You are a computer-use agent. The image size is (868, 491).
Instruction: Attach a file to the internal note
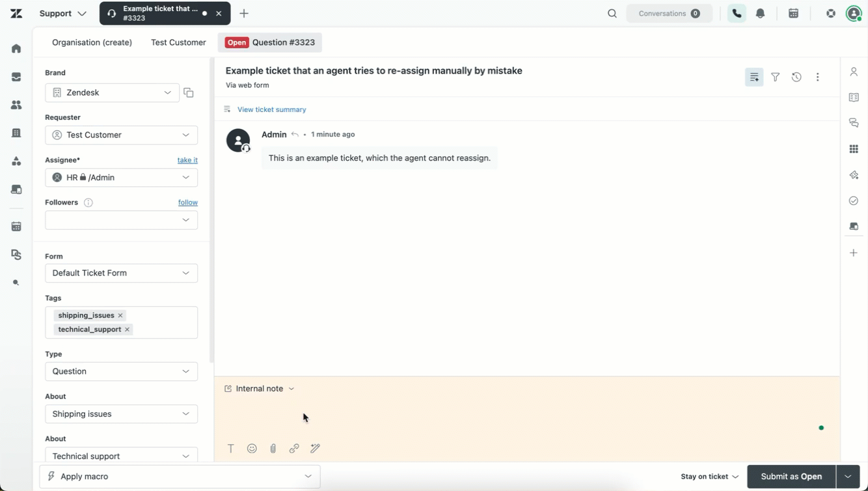pyautogui.click(x=273, y=448)
